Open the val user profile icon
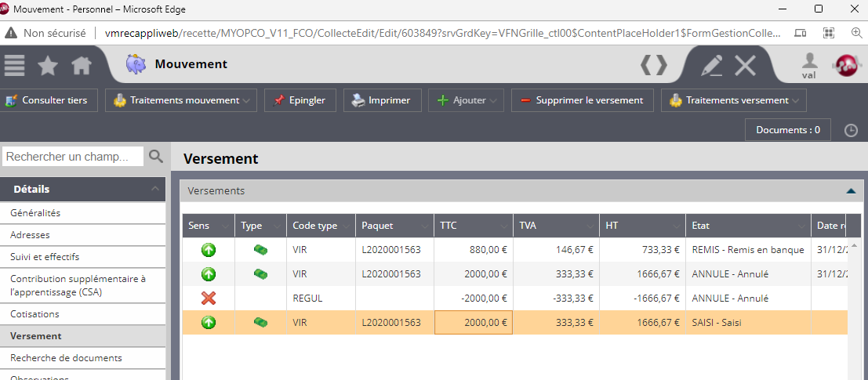Image resolution: width=868 pixels, height=380 pixels. [809, 65]
